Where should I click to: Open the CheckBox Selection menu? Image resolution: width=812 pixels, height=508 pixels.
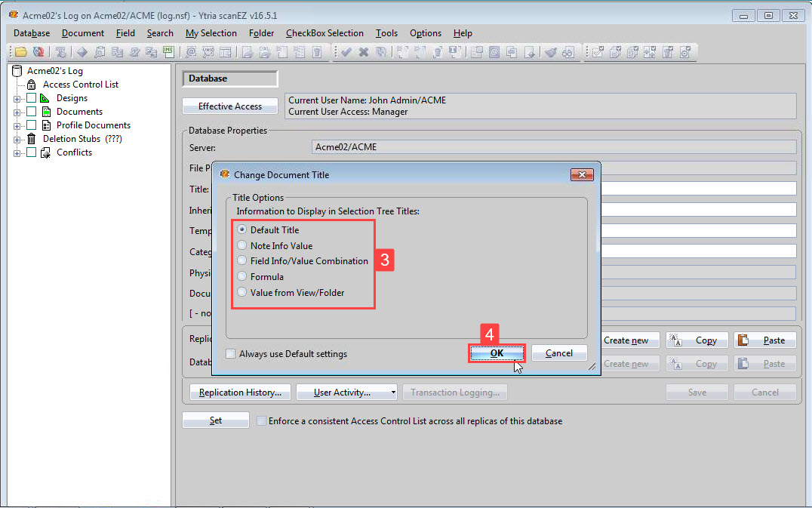324,33
